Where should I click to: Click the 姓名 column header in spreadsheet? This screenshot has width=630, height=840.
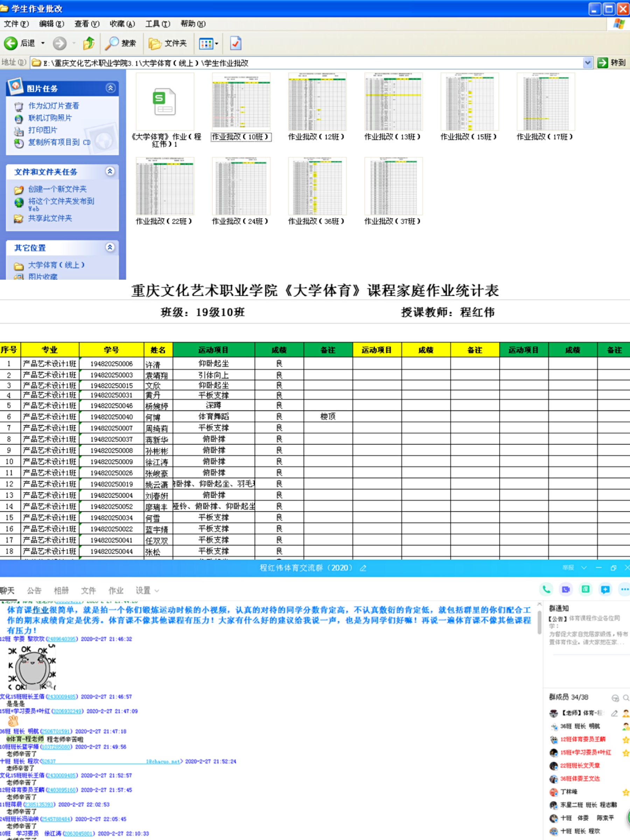coord(158,350)
